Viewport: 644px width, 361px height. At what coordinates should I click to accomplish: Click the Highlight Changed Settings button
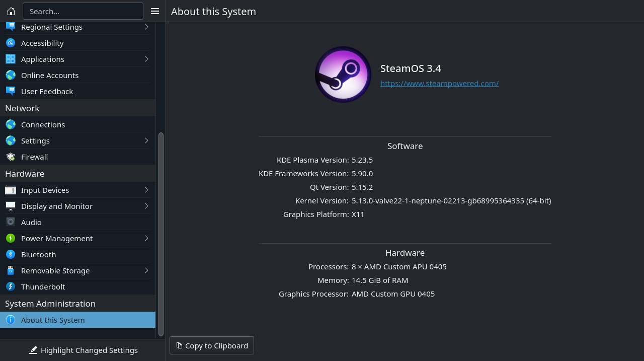pos(83,350)
